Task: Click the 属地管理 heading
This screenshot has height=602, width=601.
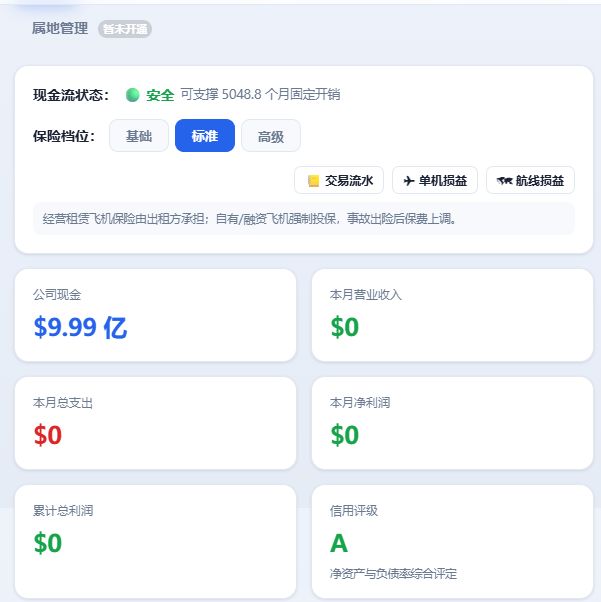Action: pos(60,28)
